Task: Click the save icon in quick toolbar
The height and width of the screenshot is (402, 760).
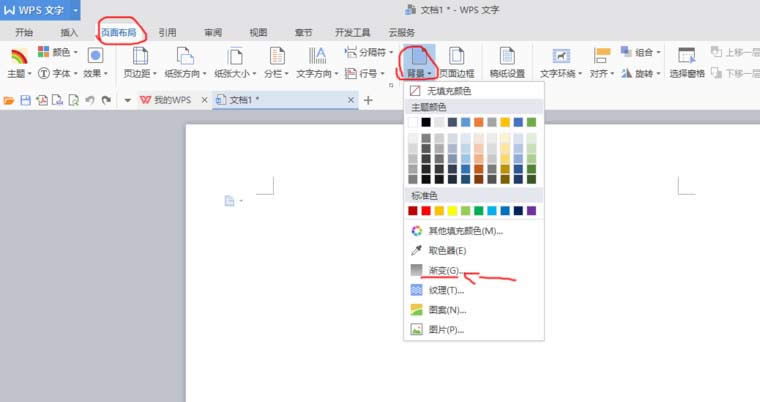Action: pyautogui.click(x=25, y=100)
